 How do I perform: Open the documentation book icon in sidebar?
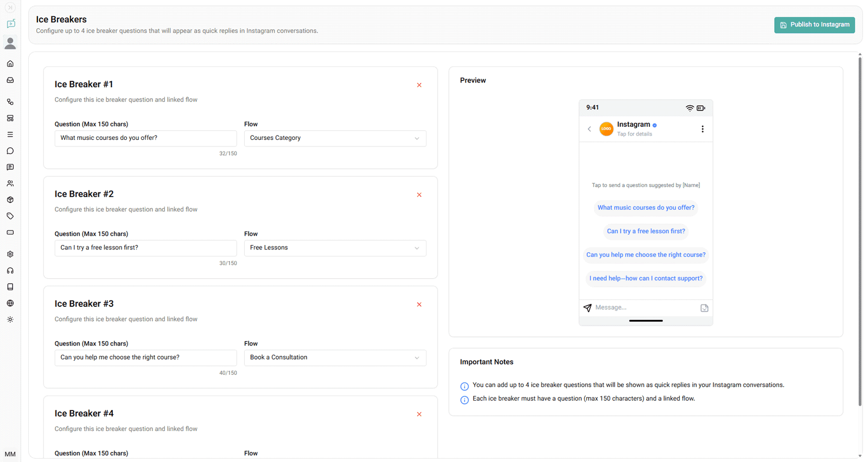click(x=10, y=287)
